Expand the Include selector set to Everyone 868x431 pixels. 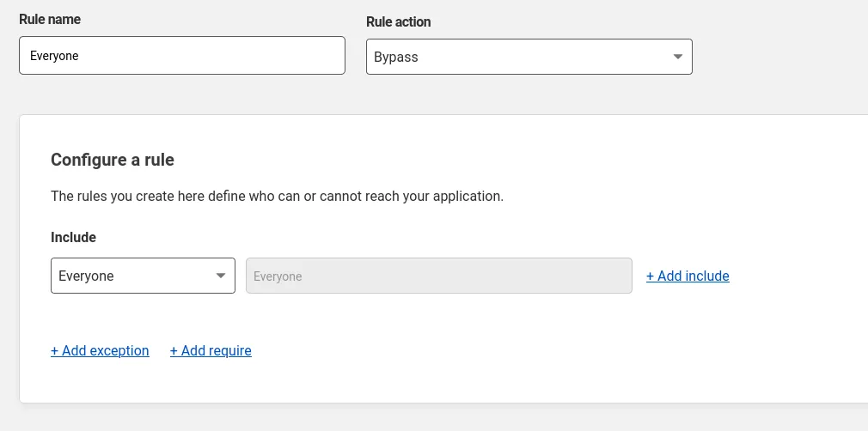(143, 276)
